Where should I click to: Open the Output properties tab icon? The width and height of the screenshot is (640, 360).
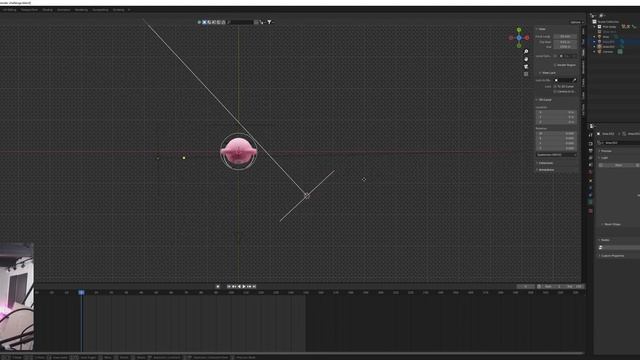point(591,151)
